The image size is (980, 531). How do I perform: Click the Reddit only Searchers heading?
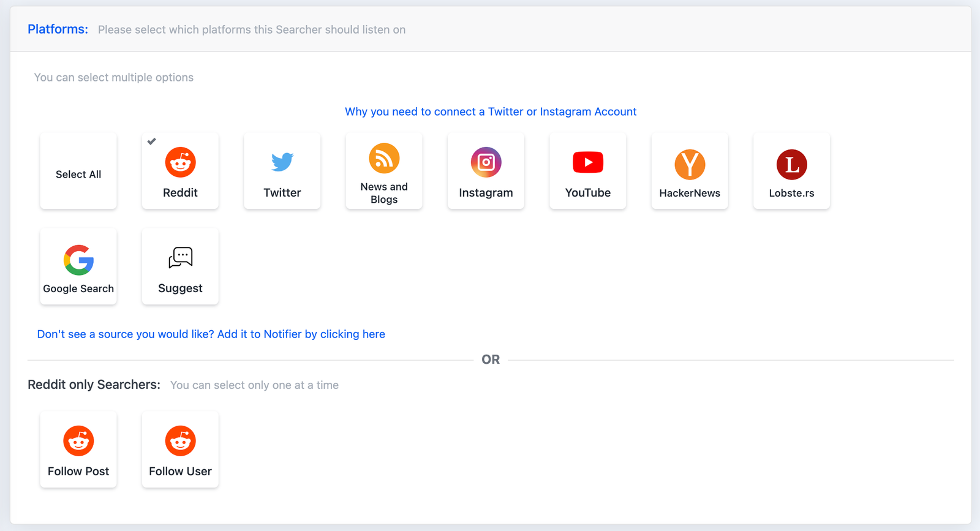pos(94,385)
